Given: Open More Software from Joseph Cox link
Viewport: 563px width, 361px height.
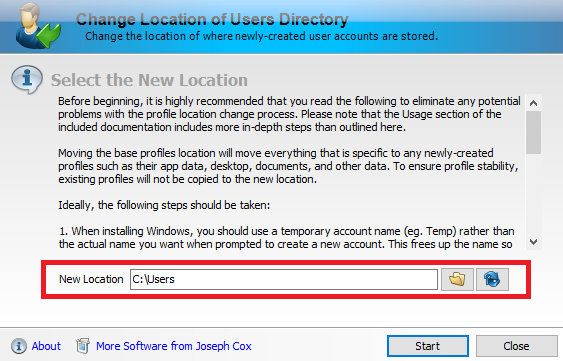Looking at the screenshot, I should [174, 346].
